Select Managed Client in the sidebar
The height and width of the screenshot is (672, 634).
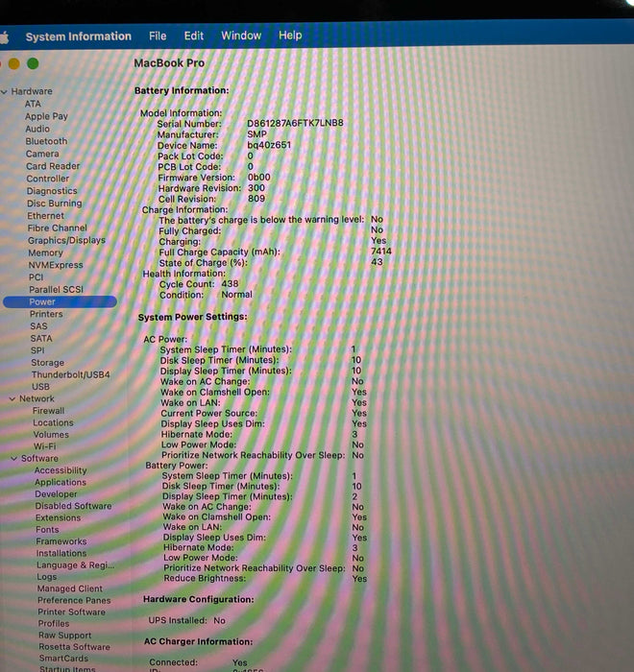click(x=70, y=588)
